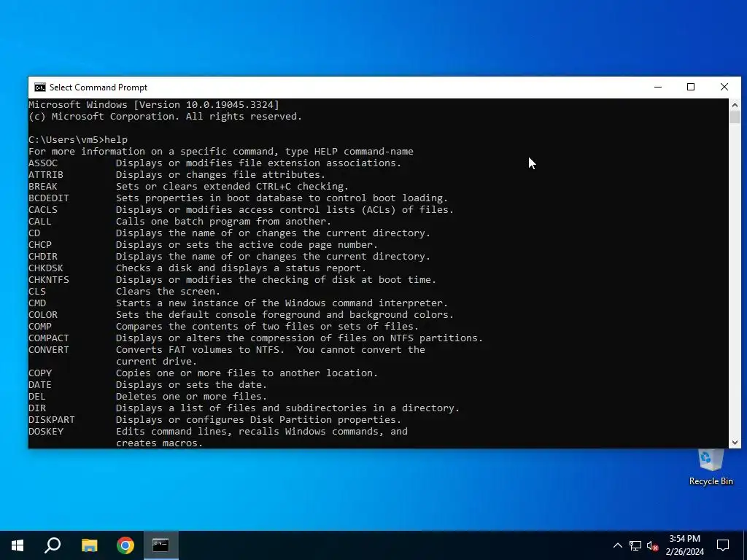
Task: Launch File Explorer from taskbar
Action: [89, 545]
